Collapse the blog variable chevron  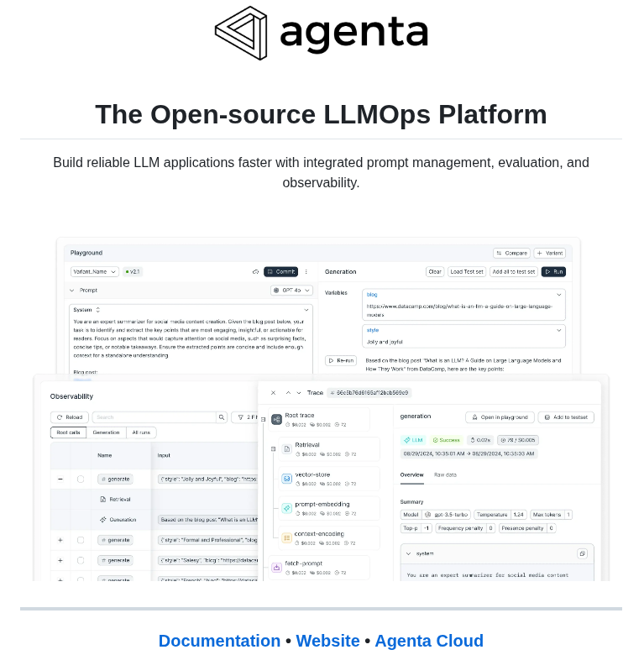(x=559, y=295)
